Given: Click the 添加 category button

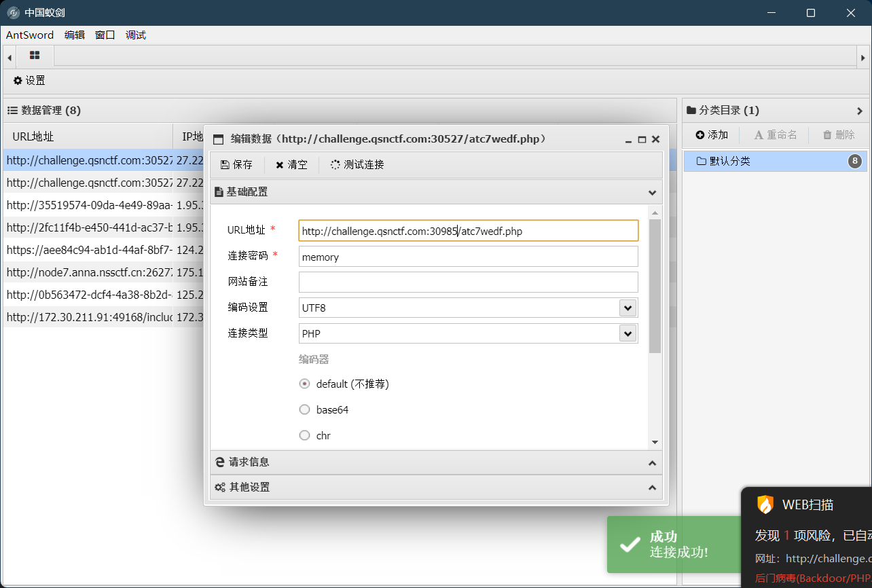Looking at the screenshot, I should (x=712, y=135).
